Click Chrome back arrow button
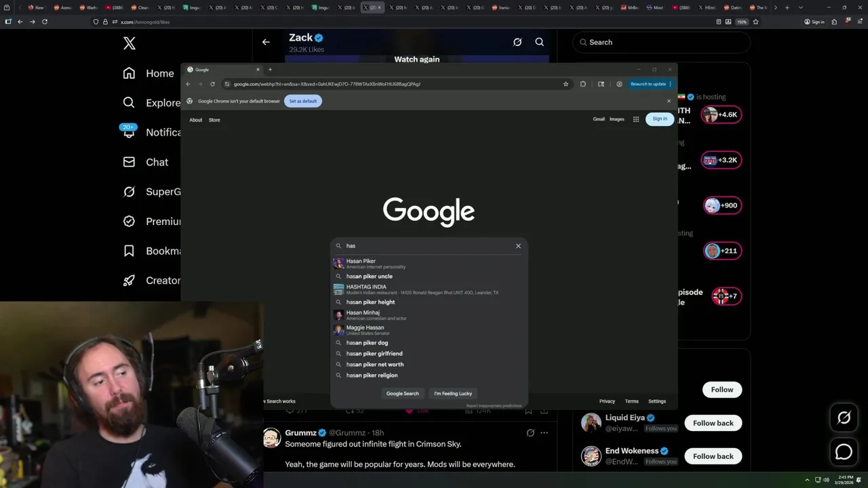Image resolution: width=868 pixels, height=488 pixels. (x=189, y=84)
